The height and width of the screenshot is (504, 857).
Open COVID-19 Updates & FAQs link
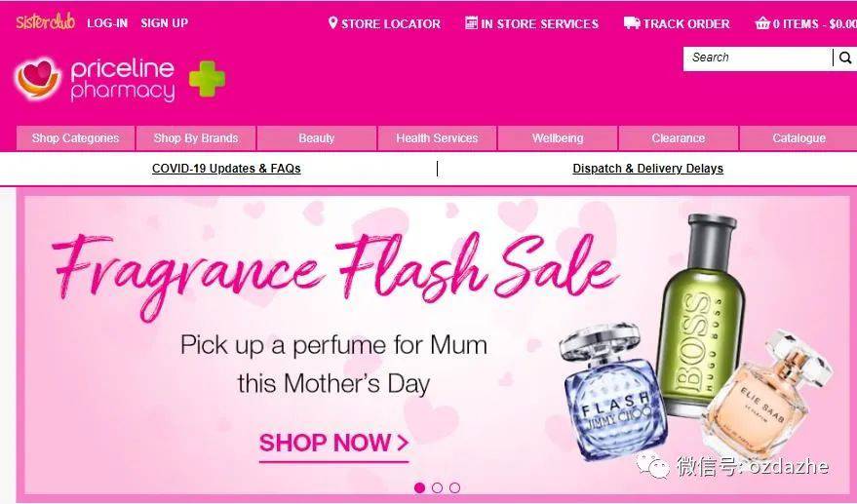point(226,169)
